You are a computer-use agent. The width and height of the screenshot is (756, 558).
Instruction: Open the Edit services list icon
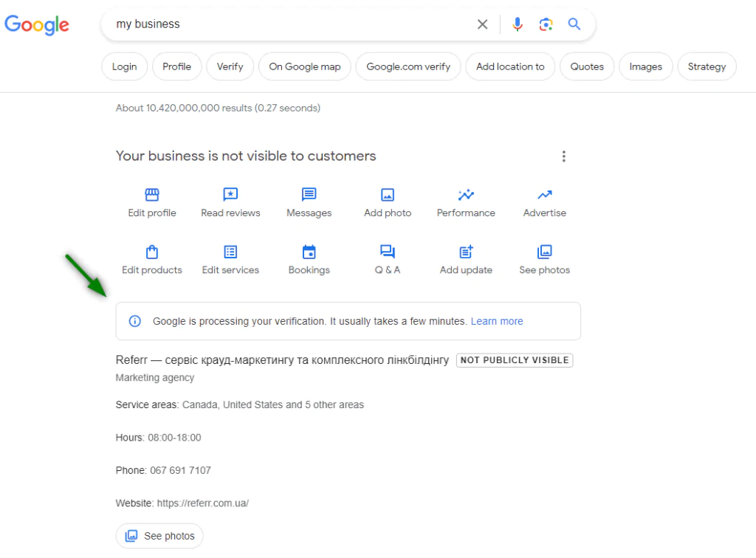click(x=230, y=252)
